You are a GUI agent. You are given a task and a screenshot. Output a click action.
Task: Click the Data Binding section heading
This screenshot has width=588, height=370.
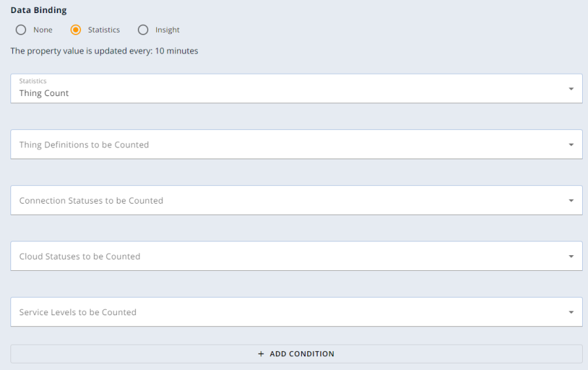click(39, 10)
